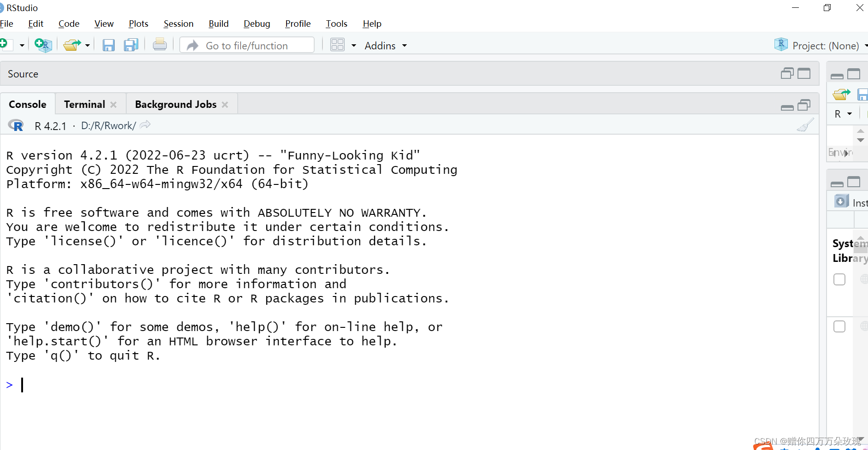
Task: Select the R logo next to version info
Action: pos(16,125)
